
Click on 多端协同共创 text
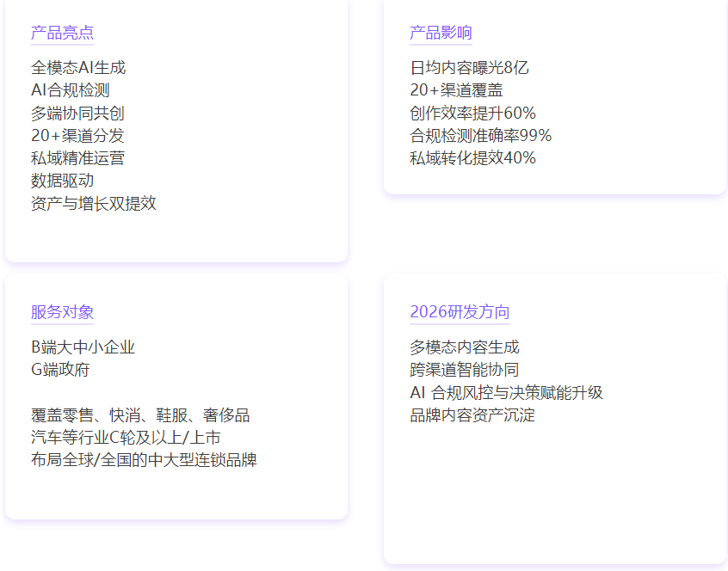coord(78,113)
